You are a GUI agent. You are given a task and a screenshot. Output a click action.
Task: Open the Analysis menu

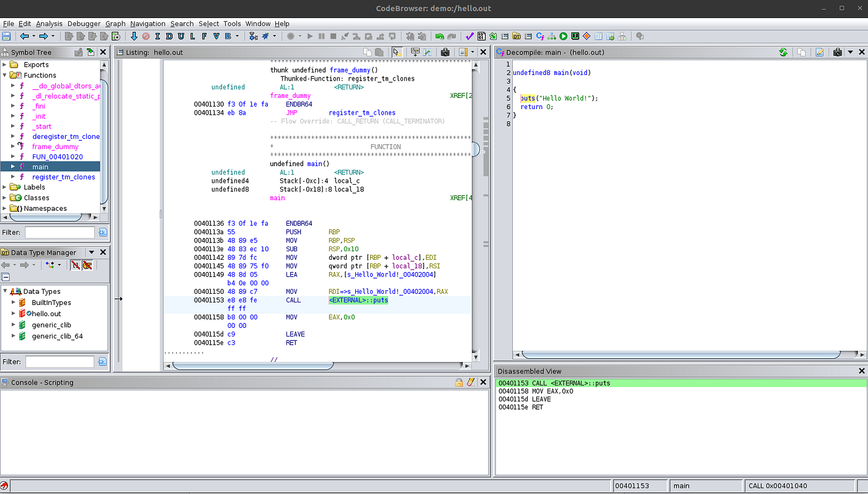coord(49,24)
